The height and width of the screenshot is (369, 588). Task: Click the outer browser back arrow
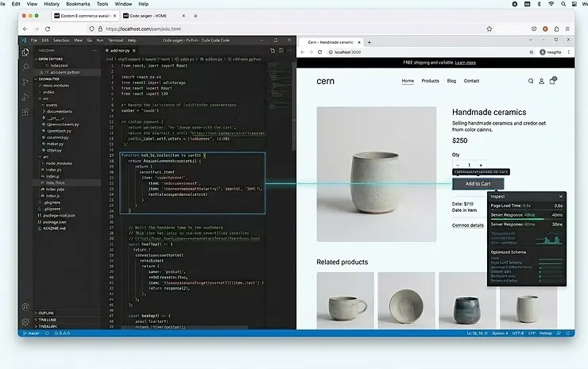(x=25, y=29)
